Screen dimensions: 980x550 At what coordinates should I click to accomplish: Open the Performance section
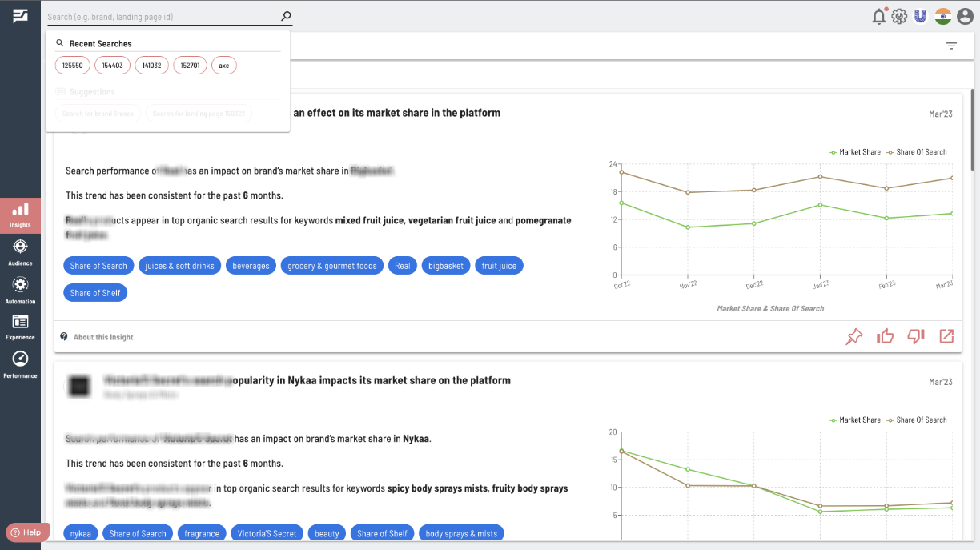(x=20, y=364)
